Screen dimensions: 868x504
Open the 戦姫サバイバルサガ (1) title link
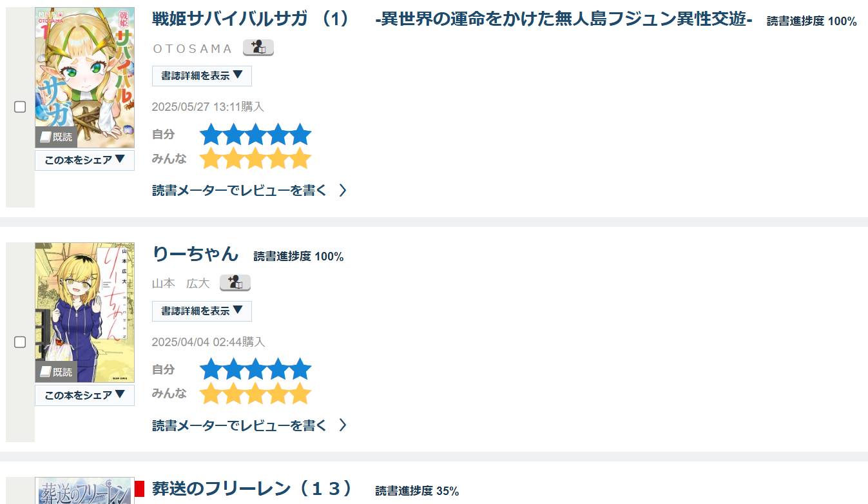[452, 19]
